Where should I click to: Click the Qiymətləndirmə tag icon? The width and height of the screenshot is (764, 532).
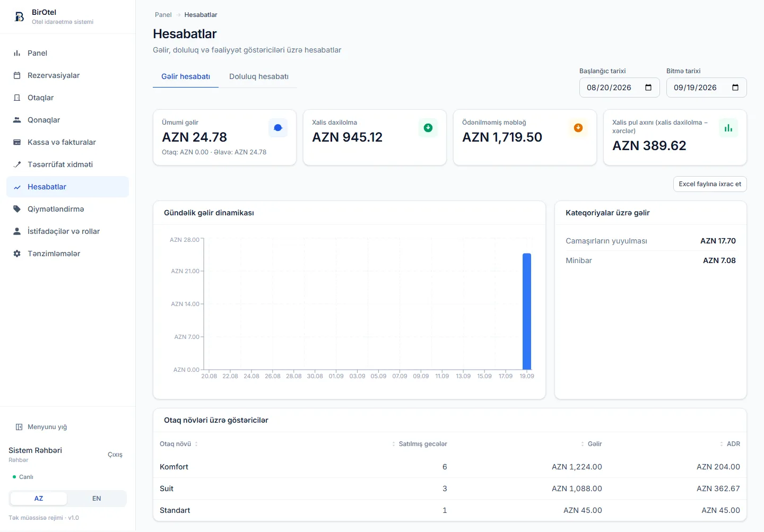pos(17,209)
